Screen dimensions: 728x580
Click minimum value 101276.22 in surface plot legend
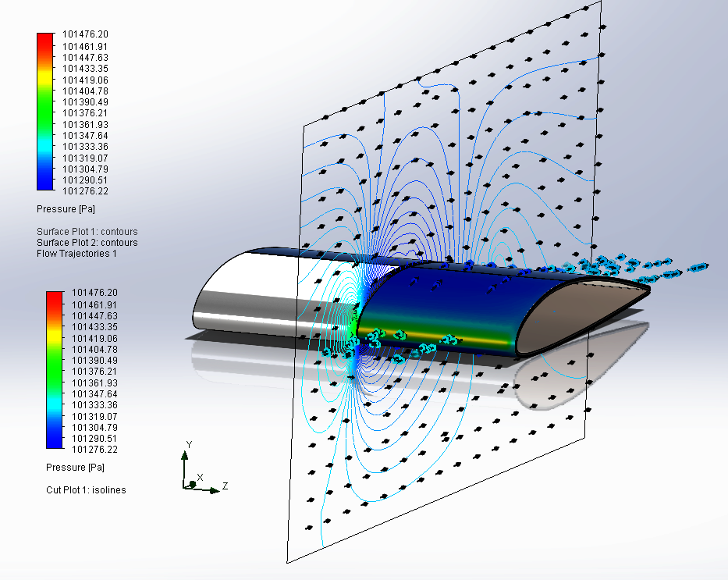point(85,190)
